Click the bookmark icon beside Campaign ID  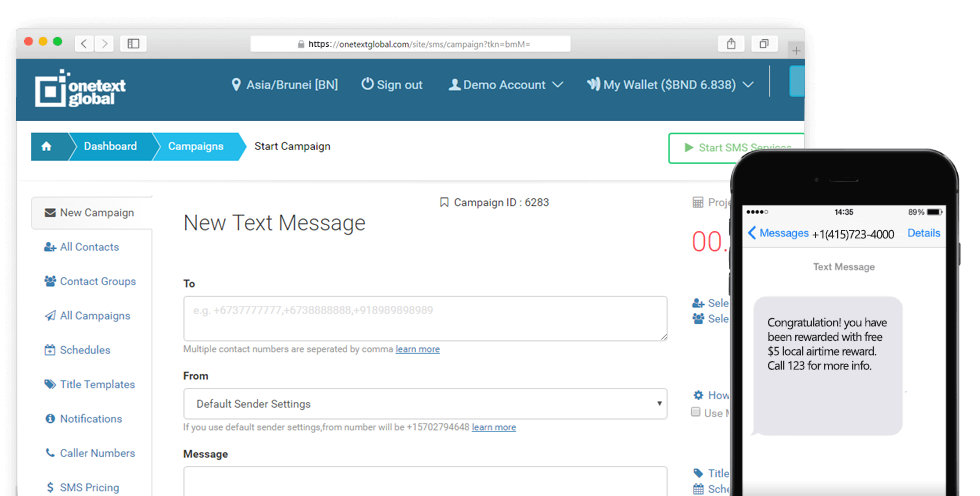coord(444,202)
